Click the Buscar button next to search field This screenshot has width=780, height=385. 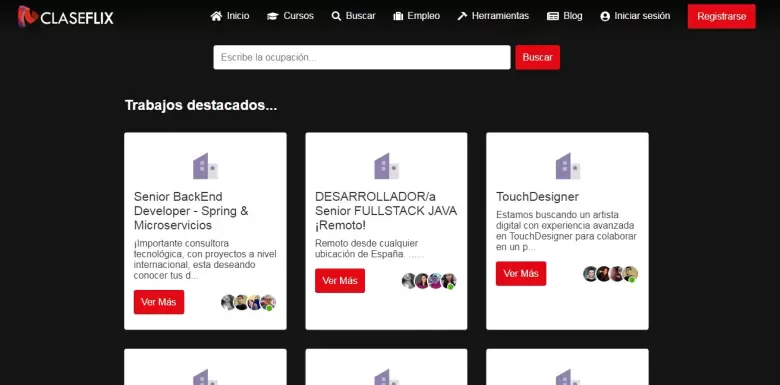pyautogui.click(x=538, y=57)
